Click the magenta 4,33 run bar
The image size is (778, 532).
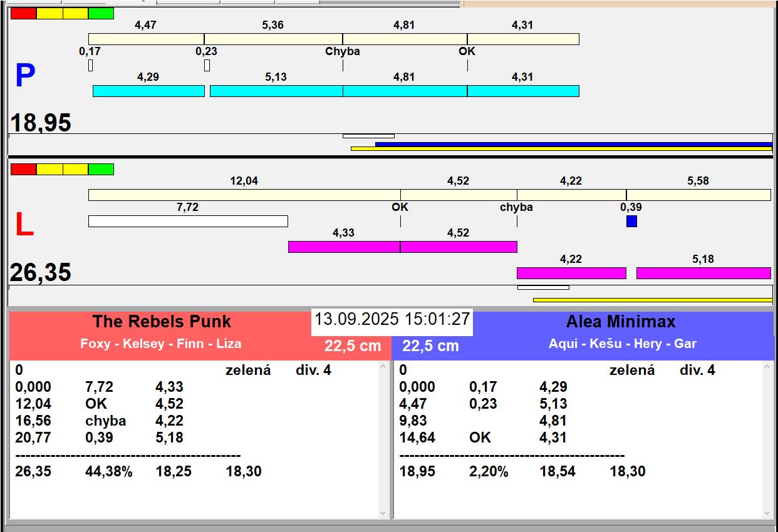coord(343,247)
